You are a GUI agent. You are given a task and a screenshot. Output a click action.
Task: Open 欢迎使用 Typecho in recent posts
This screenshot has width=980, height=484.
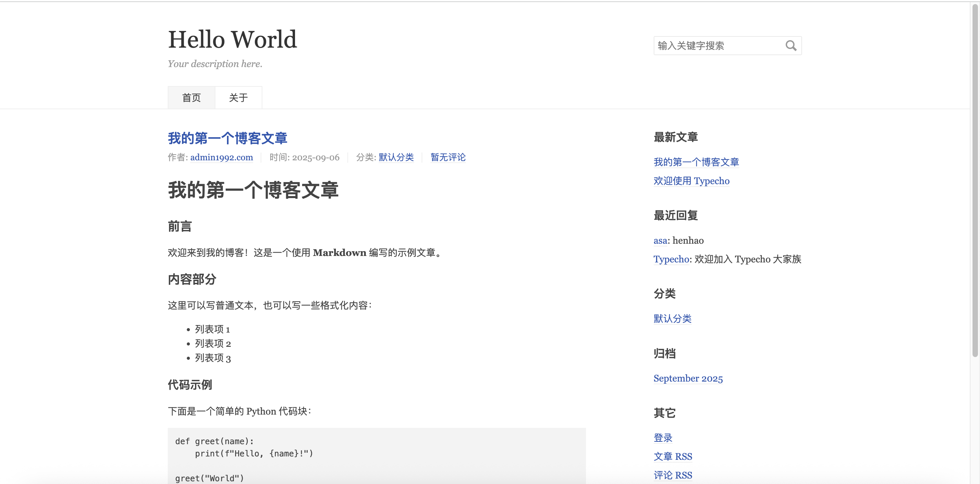692,181
